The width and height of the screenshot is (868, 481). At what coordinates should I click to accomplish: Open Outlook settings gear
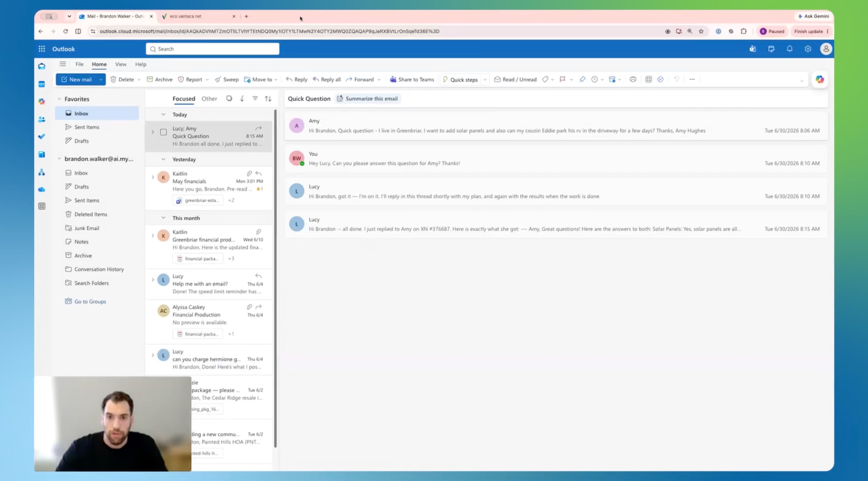[808, 49]
